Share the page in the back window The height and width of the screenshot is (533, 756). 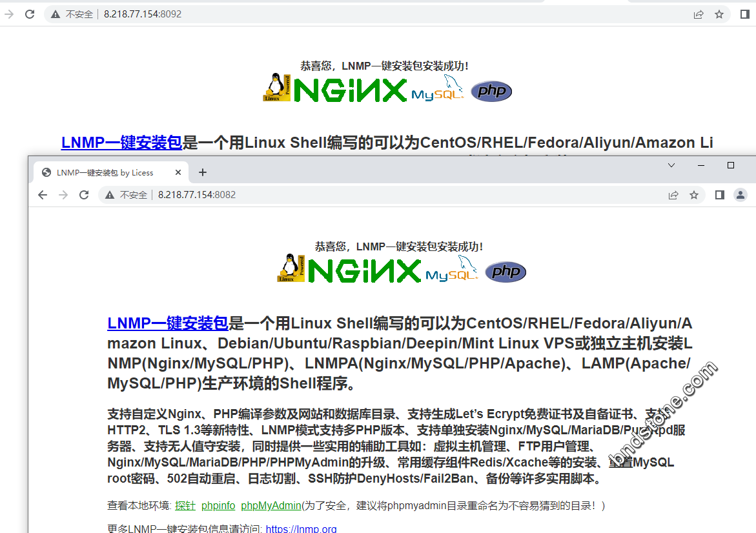coord(698,14)
